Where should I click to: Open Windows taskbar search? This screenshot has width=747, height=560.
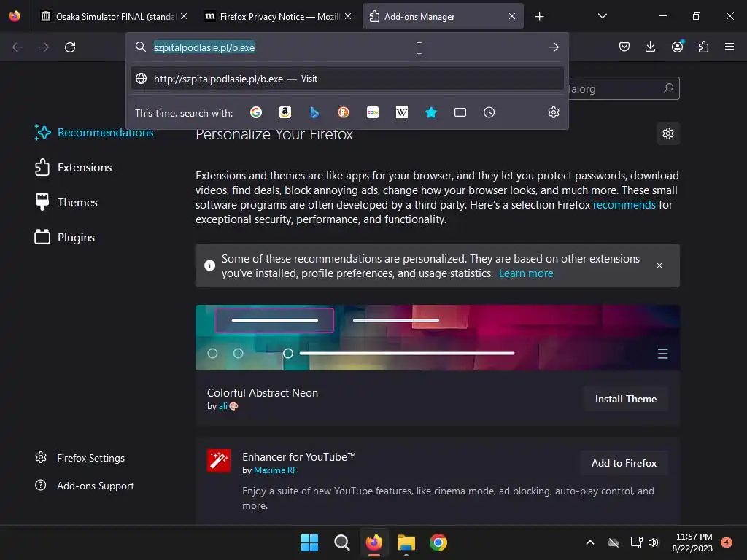(x=341, y=542)
